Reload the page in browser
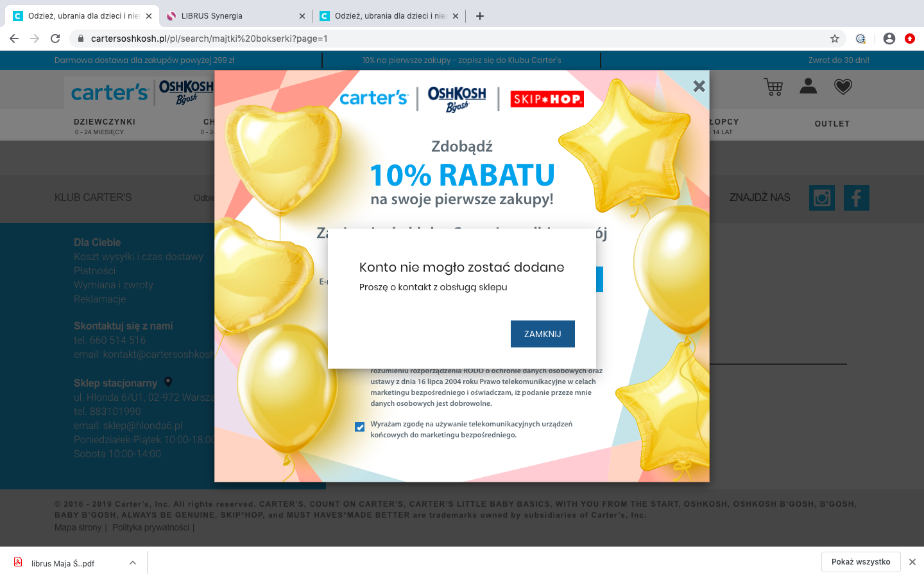 coord(55,39)
